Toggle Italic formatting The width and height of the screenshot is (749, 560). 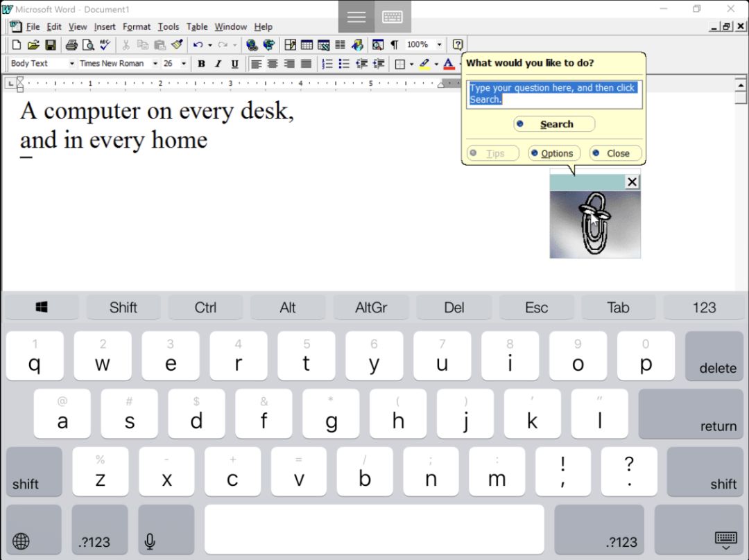point(218,64)
